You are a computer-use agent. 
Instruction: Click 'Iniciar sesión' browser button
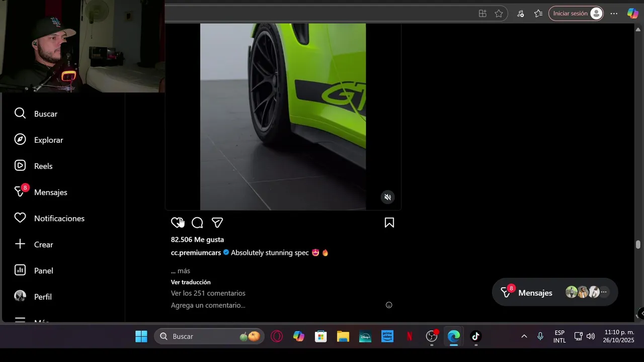pyautogui.click(x=576, y=14)
